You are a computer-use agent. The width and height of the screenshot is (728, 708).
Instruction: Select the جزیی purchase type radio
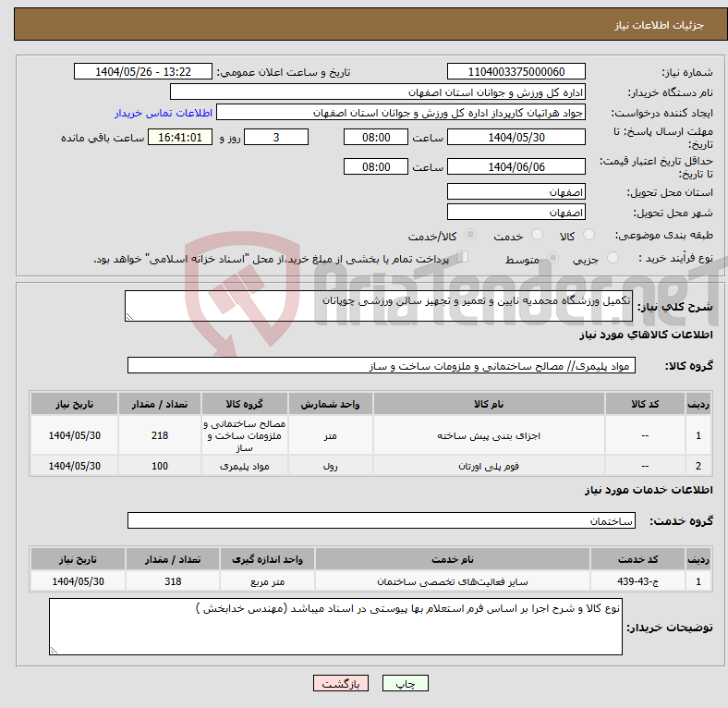point(613,257)
